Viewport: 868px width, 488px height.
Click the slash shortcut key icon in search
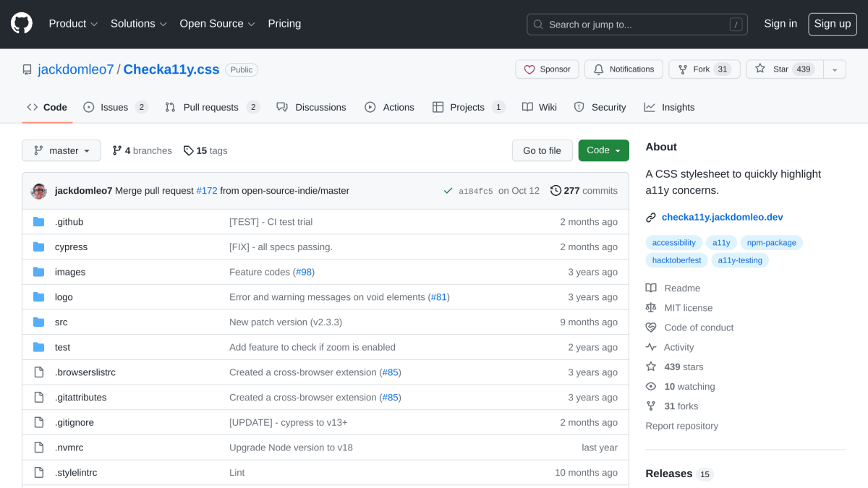coord(736,25)
